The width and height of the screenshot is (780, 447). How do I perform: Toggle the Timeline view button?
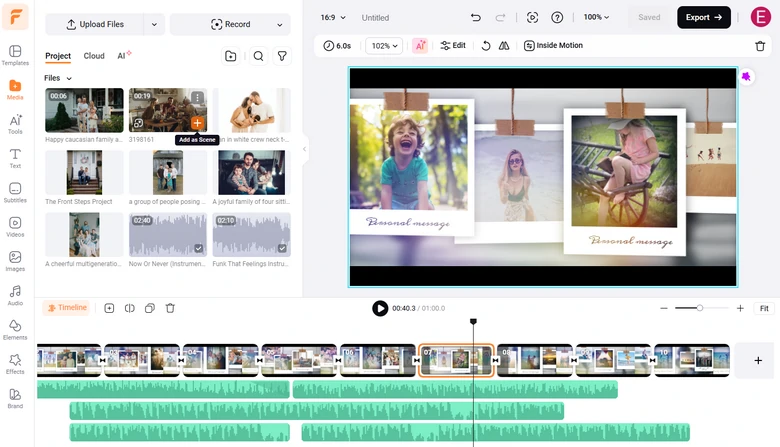[66, 308]
